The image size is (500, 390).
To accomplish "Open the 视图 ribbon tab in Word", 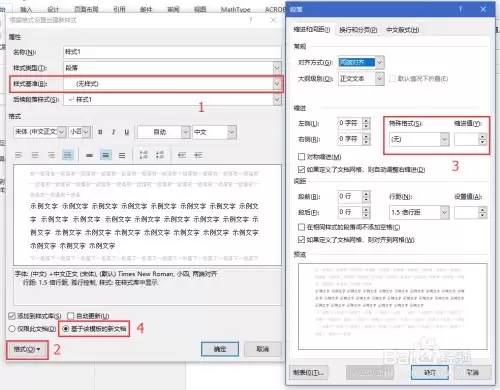I will click(x=200, y=9).
